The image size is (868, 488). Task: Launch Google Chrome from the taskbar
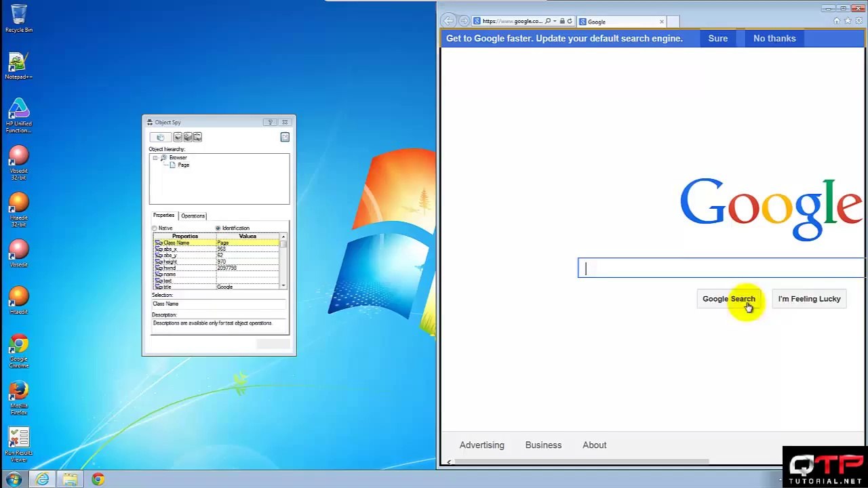coord(98,480)
